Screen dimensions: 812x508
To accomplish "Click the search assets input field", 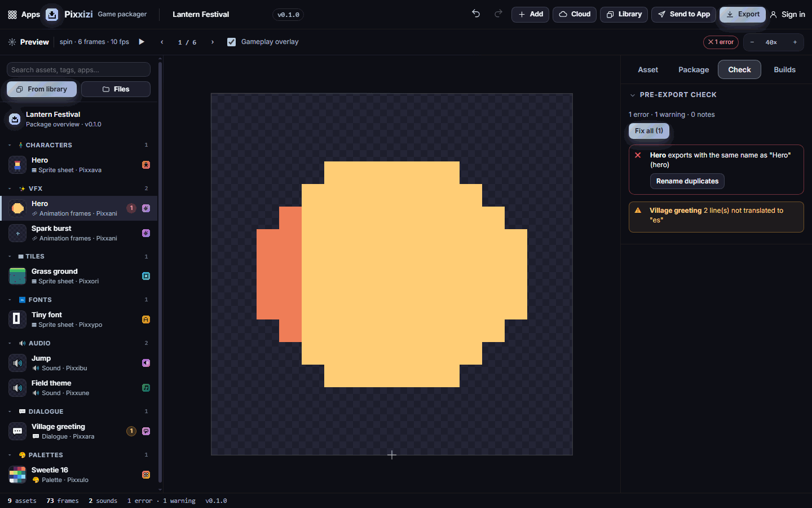I will pyautogui.click(x=78, y=69).
